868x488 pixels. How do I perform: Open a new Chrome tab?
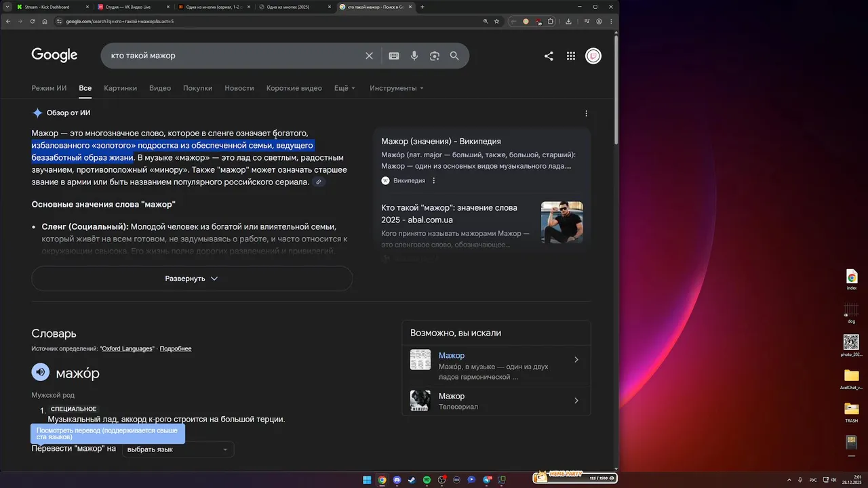[422, 7]
